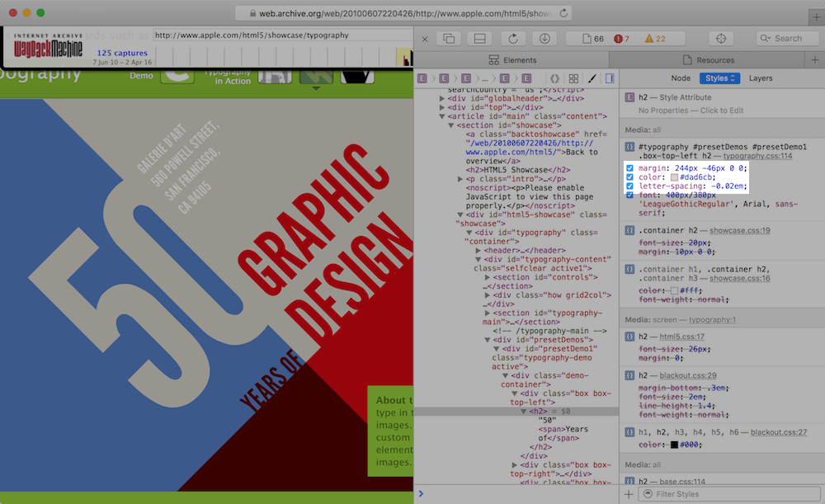Select the first breadcrumb element icon
The image size is (825, 504).
(422, 78)
